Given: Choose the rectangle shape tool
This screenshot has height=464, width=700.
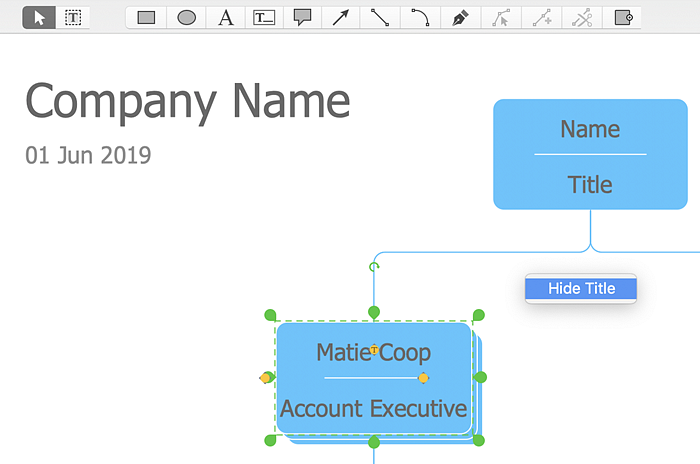Looking at the screenshot, I should [x=146, y=18].
